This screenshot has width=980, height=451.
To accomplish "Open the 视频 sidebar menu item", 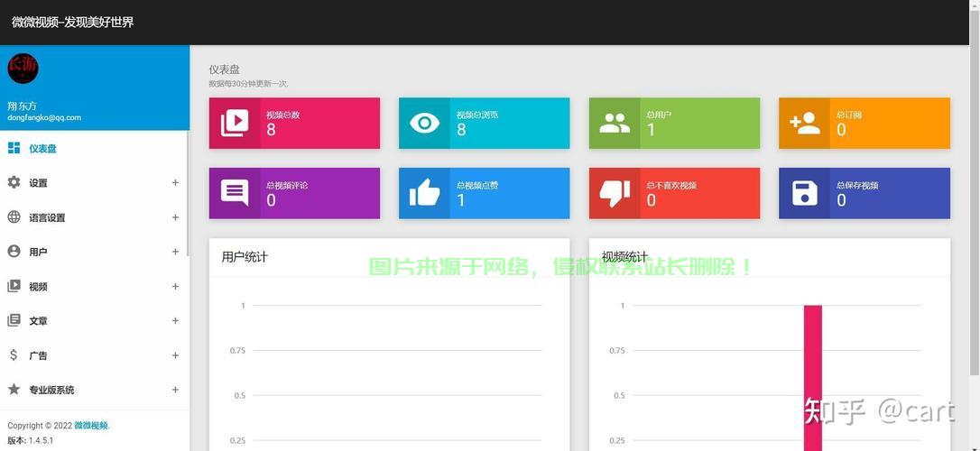I will [94, 286].
